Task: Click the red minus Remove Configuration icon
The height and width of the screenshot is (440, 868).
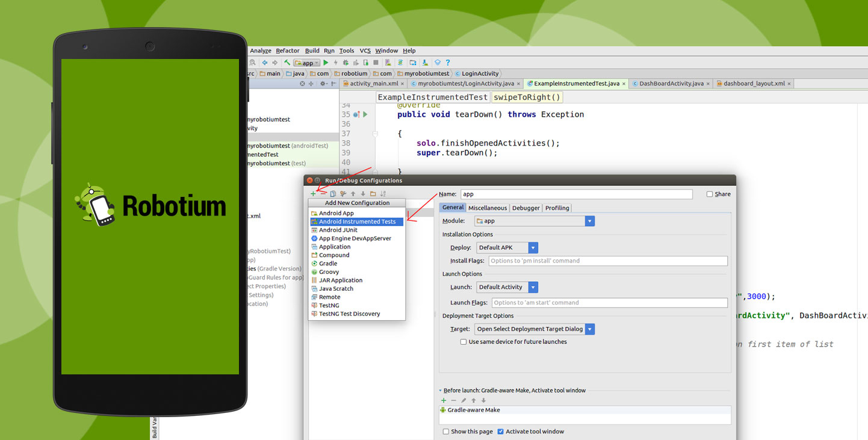Action: (x=323, y=194)
